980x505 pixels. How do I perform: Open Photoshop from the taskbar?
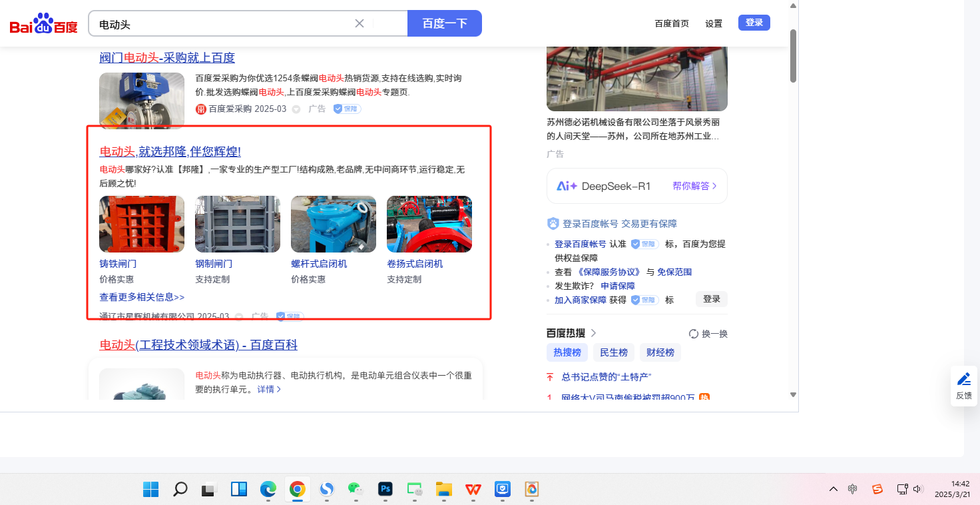click(385, 490)
